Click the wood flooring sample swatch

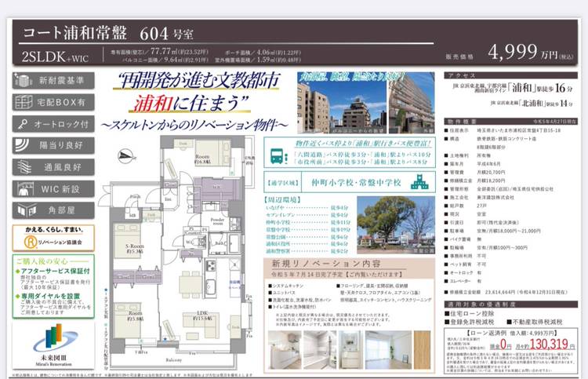point(423,350)
